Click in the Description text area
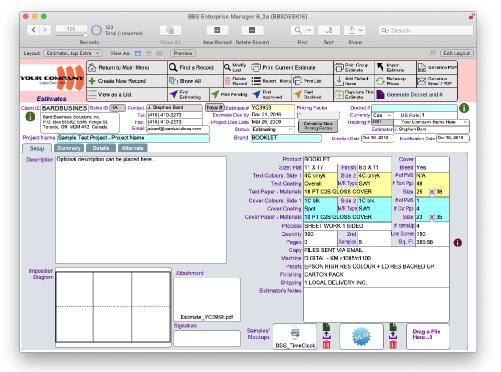Image resolution: width=501 pixels, height=372 pixels. coord(141,210)
